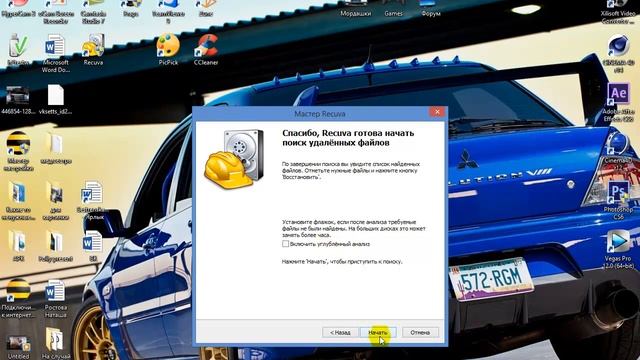The height and width of the screenshot is (360, 640).
Task: Launch CCleaner from the desktop
Action: pos(206,50)
